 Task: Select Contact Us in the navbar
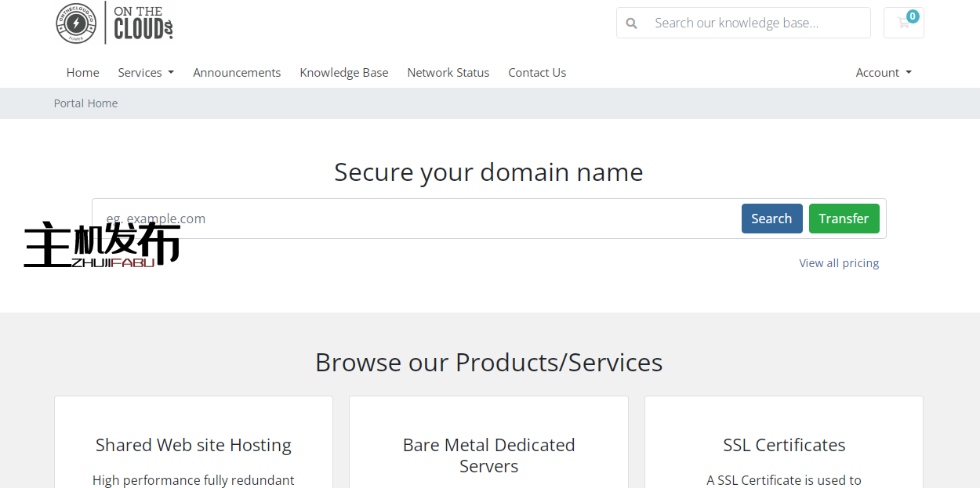[537, 73]
